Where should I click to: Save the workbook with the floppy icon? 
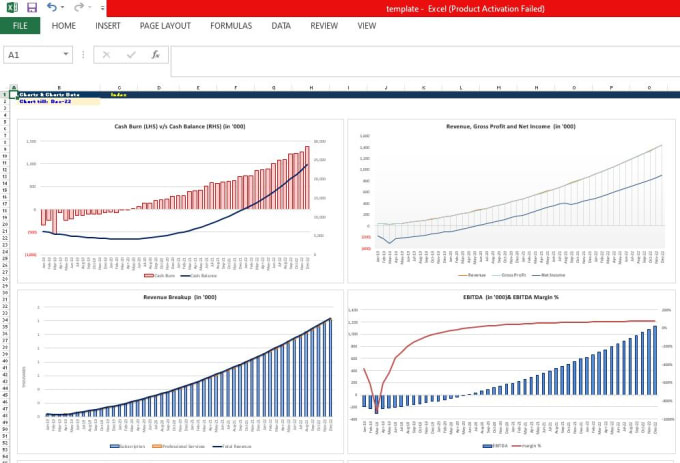32,7
